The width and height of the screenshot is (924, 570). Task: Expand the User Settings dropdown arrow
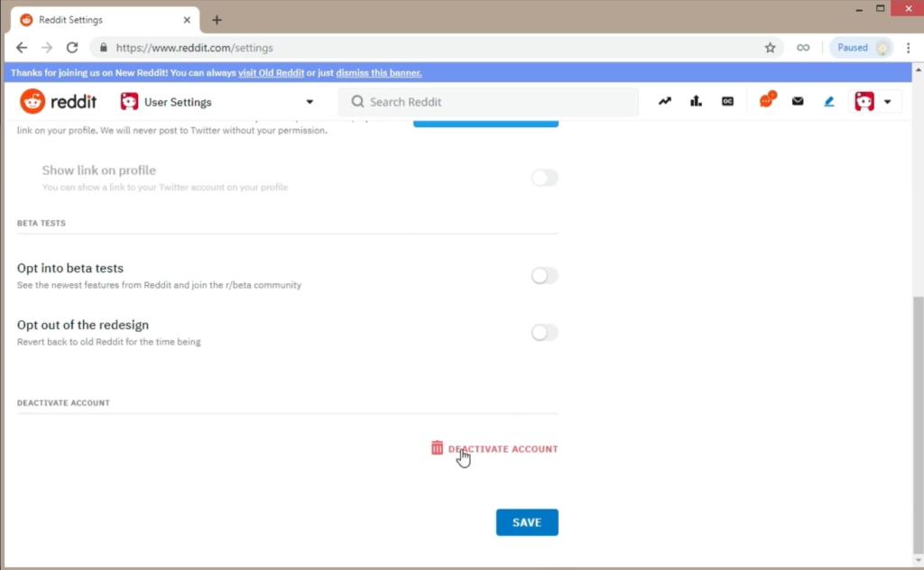pyautogui.click(x=310, y=102)
